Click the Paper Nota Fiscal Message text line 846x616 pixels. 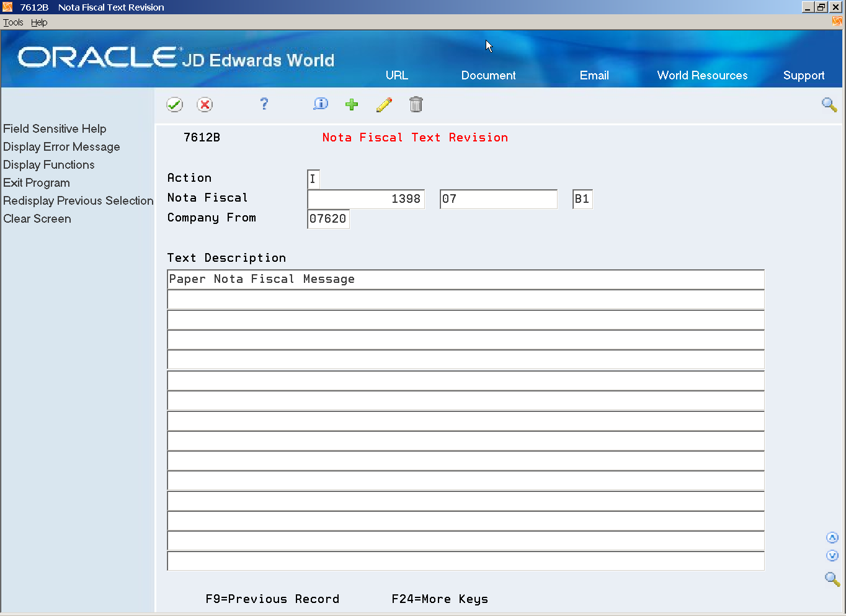point(466,279)
